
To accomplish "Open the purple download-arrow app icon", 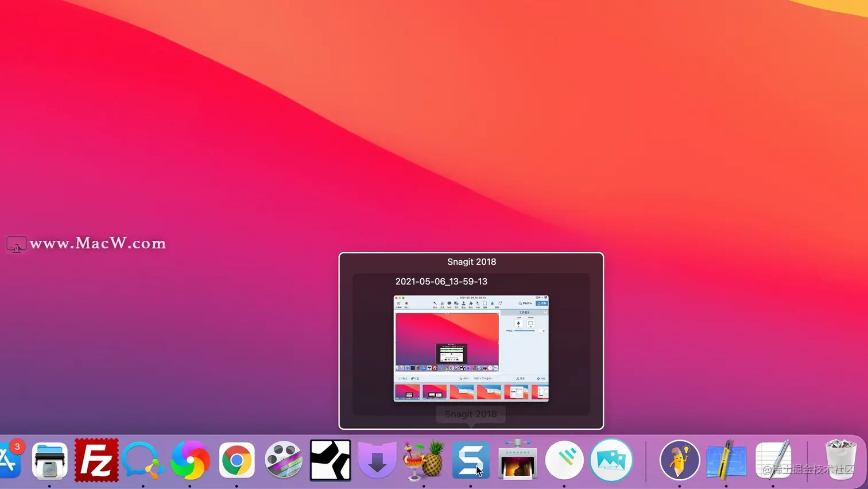I will tap(377, 460).
